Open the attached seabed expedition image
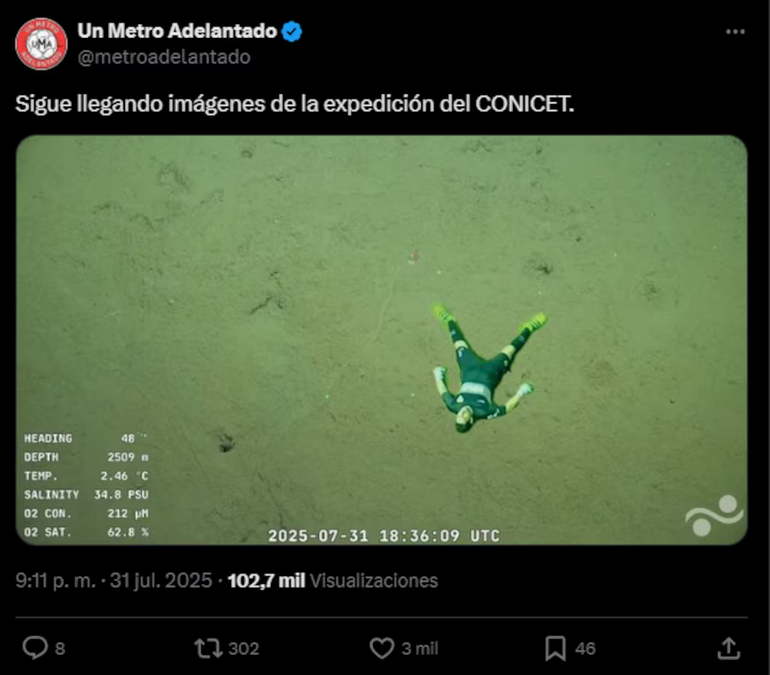Screen dimensions: 770x675 (382, 340)
